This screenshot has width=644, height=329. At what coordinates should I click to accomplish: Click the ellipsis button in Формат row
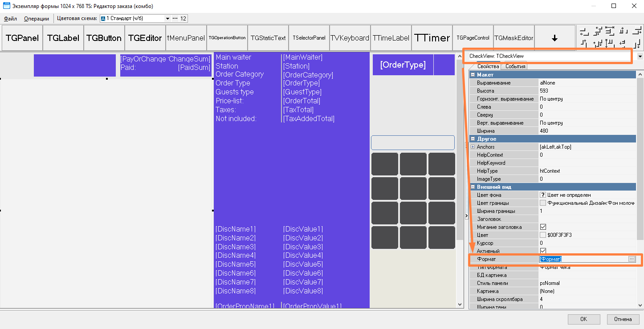632,259
